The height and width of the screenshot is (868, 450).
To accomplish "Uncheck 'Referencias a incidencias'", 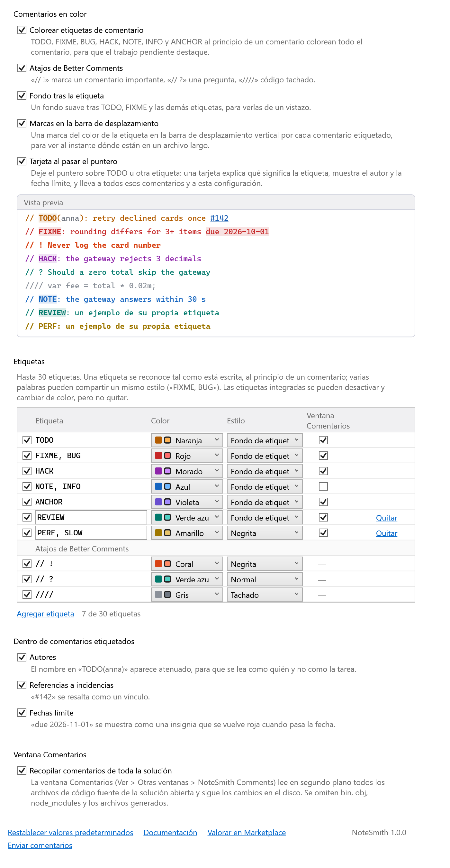I will pyautogui.click(x=22, y=685).
